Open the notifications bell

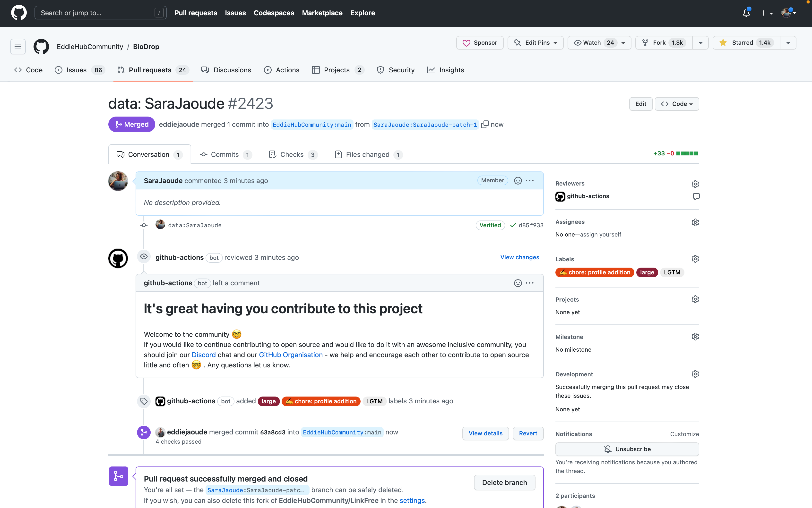click(x=746, y=13)
